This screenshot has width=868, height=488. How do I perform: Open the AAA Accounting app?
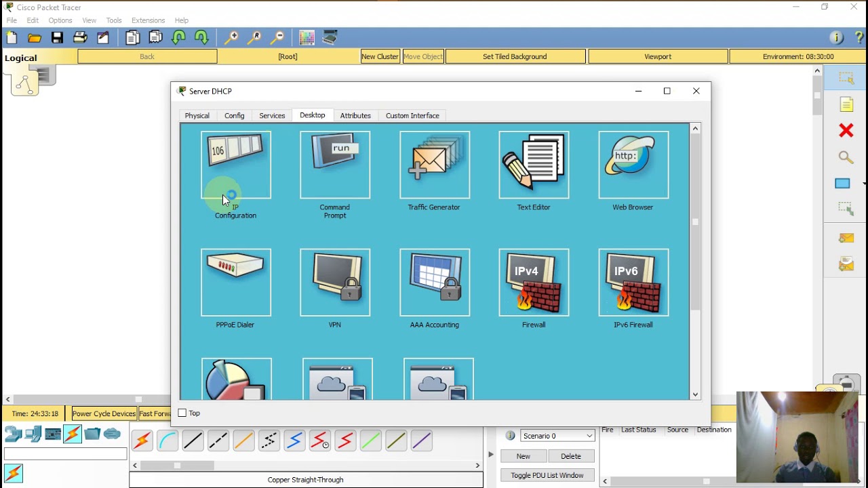435,283
